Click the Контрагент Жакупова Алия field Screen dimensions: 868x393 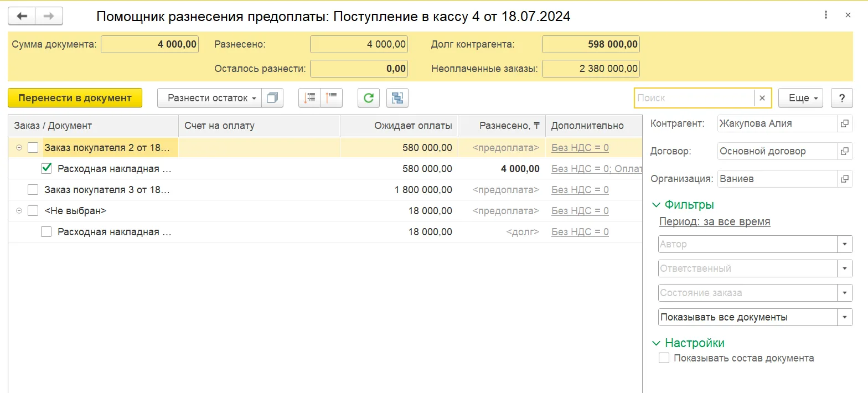click(777, 124)
